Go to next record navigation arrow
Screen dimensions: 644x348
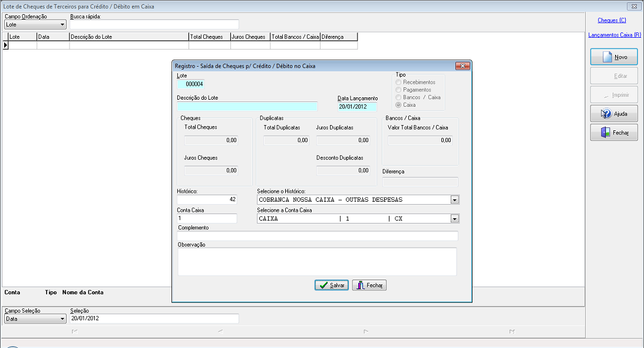coord(366,331)
